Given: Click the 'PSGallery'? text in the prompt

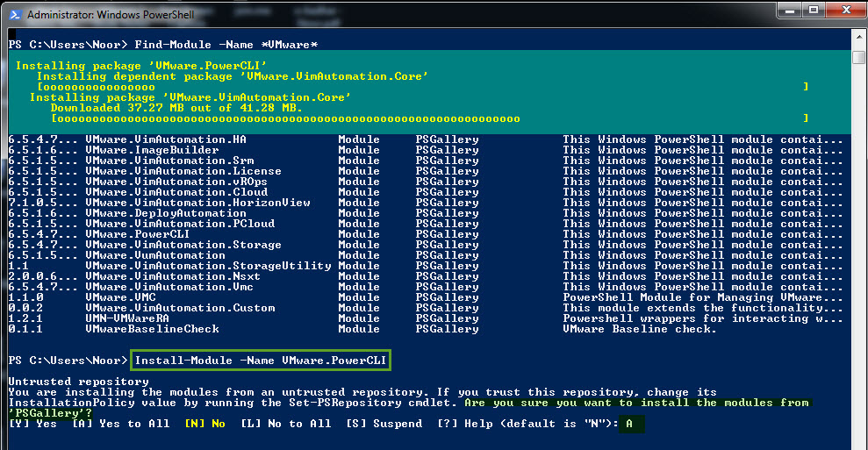Looking at the screenshot, I should click(x=50, y=413).
